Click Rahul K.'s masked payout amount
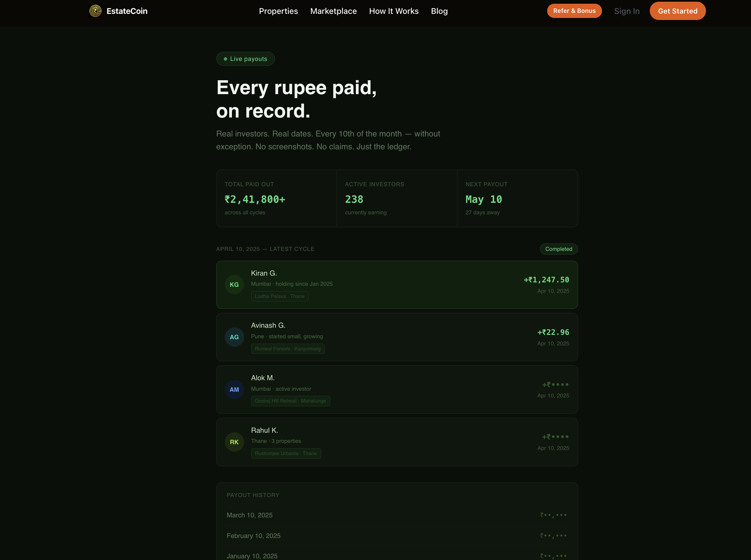751x560 pixels. pos(555,437)
